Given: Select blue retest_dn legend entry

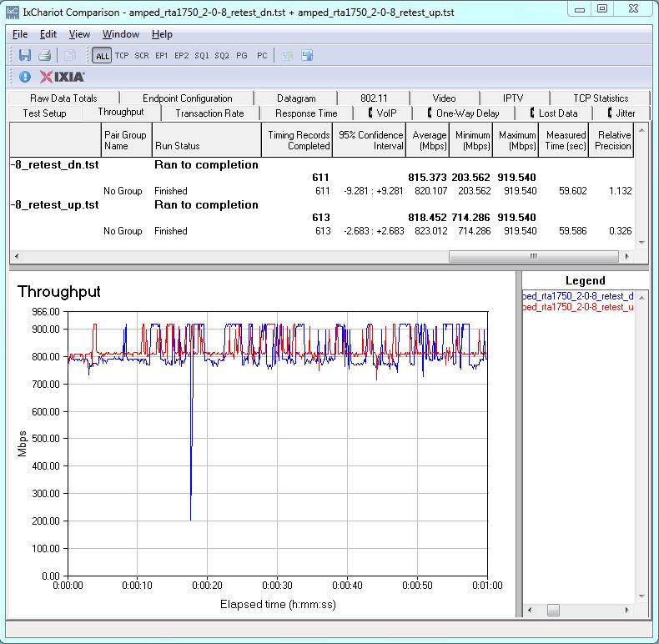Looking at the screenshot, I should (x=578, y=296).
